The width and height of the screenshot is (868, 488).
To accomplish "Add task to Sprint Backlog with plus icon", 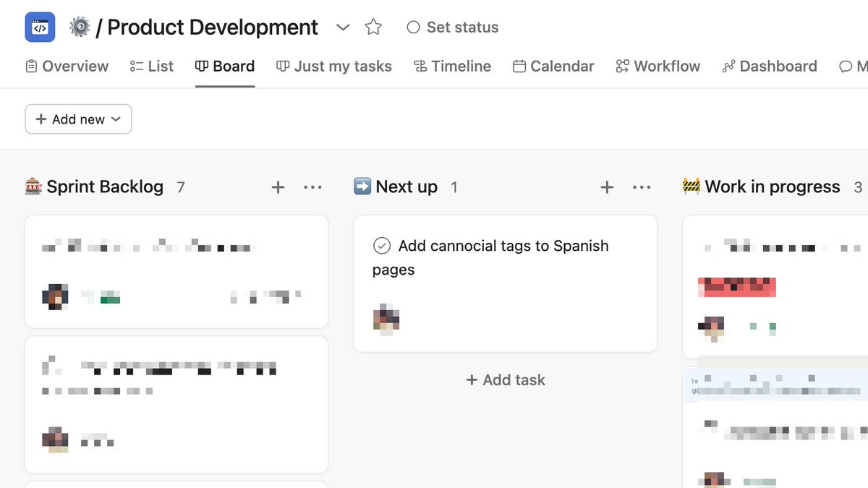I will click(x=278, y=187).
